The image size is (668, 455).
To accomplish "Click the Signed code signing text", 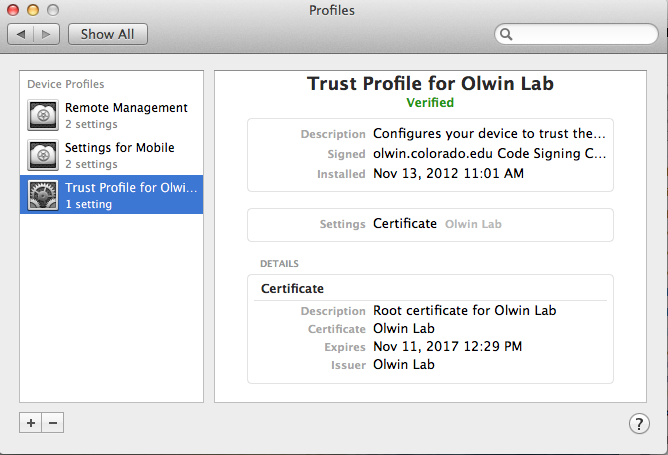I will (x=489, y=154).
